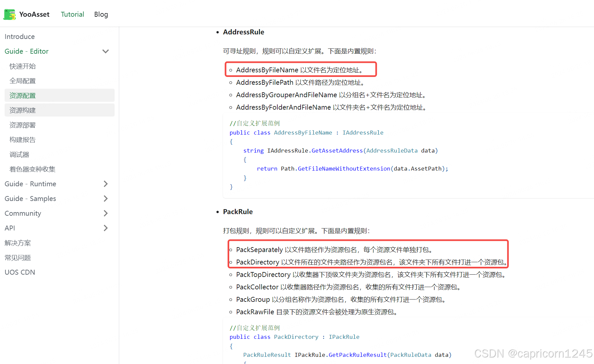Click GetPackRuleResult in the code block
The height and width of the screenshot is (364, 594).
[x=358, y=355]
